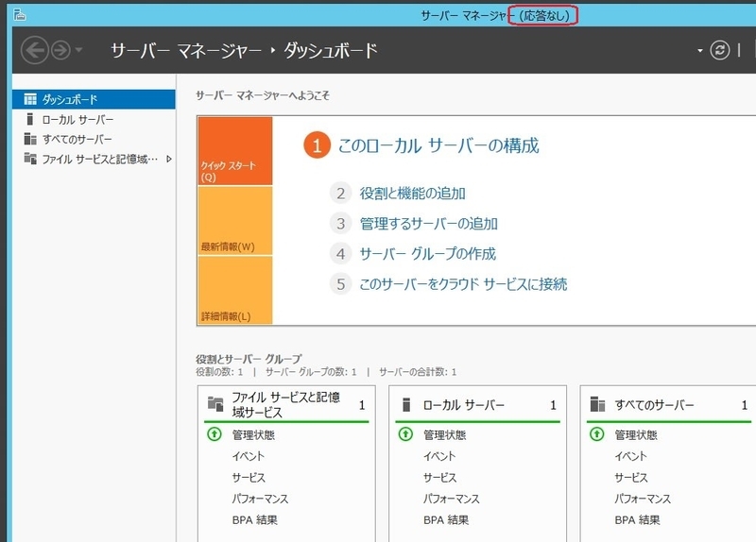756x542 pixels.
Task: Click green status icon in ローカル サーバー tile
Action: [x=405, y=434]
